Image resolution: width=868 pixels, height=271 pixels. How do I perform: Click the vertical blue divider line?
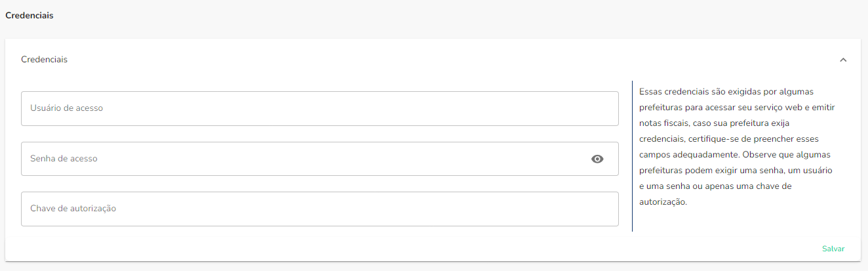[632, 156]
